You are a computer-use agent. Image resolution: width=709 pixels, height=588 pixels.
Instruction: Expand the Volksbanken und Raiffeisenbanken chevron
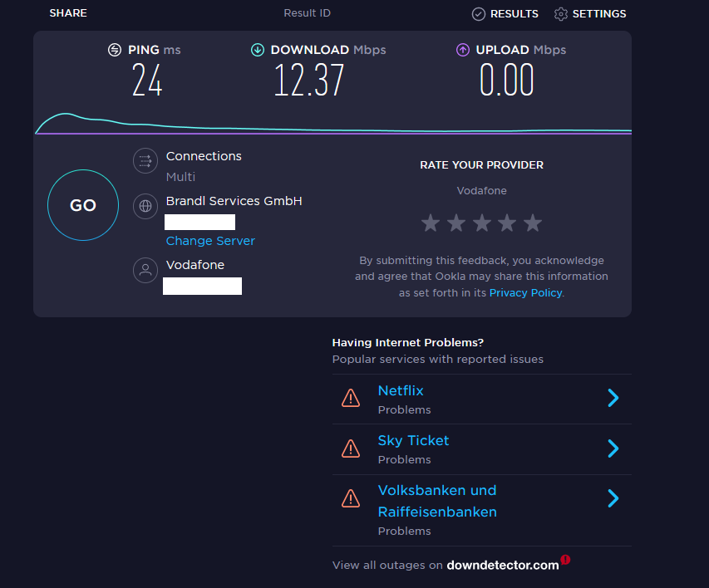[x=613, y=498]
